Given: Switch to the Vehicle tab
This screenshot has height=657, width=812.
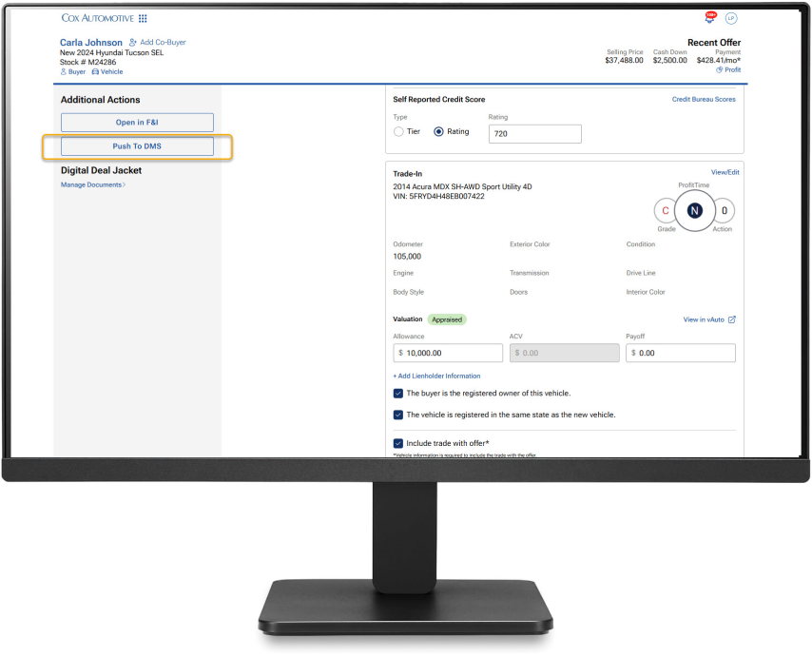Looking at the screenshot, I should 107,71.
